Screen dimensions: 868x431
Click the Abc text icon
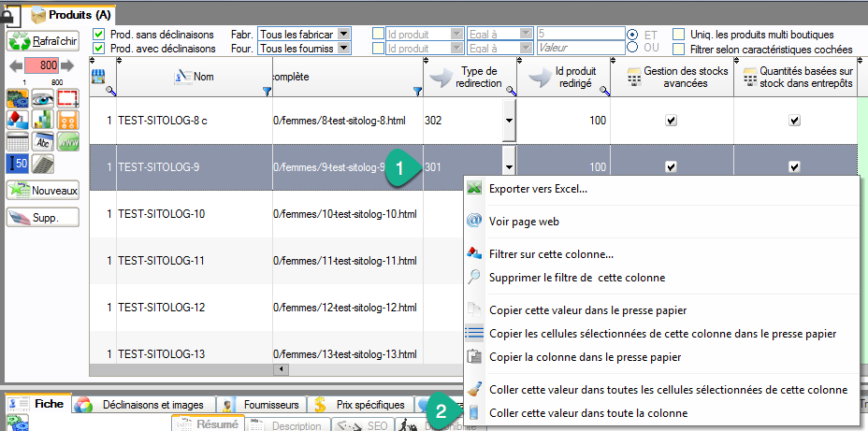tap(43, 141)
